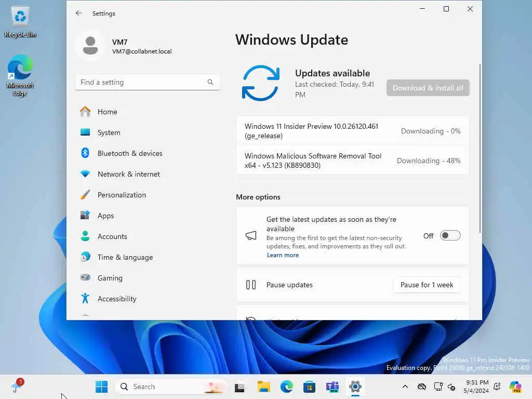532x399 pixels.
Task: Click the taskbar Search box
Action: [x=171, y=387]
